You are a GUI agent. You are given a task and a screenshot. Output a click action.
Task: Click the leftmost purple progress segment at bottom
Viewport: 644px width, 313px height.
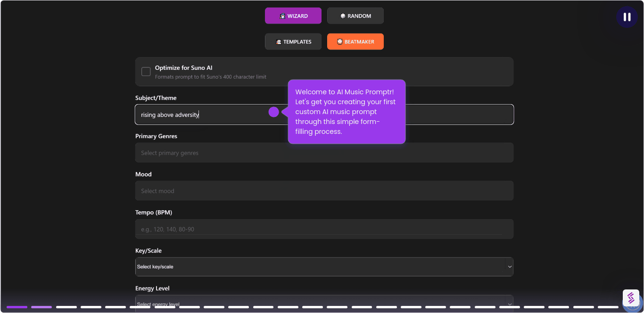tap(17, 307)
